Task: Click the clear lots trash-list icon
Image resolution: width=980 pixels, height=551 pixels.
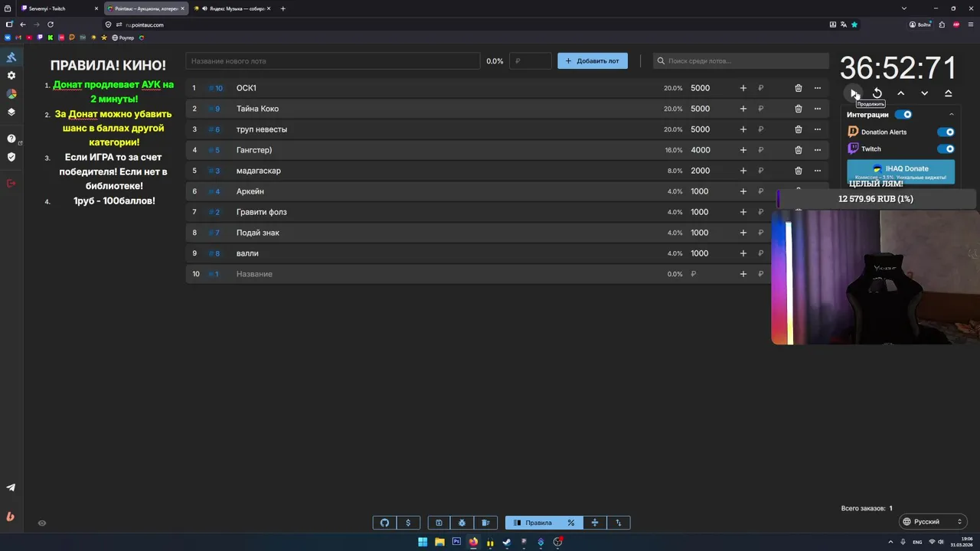Action: 486,523
